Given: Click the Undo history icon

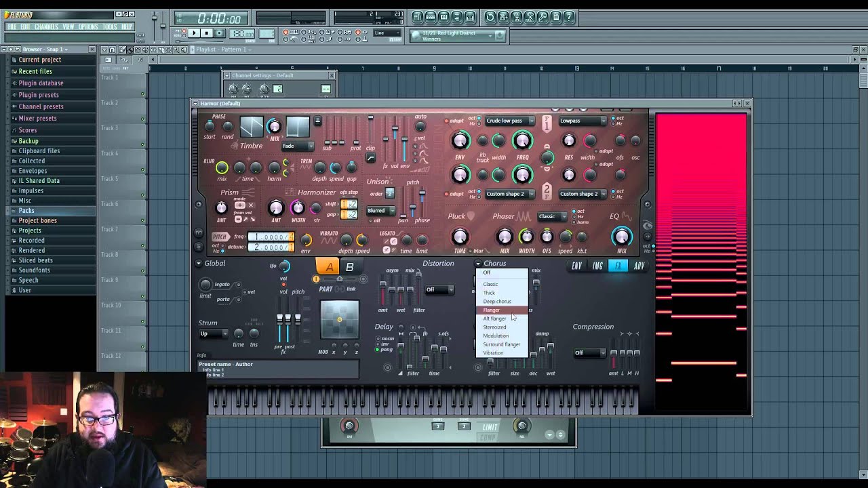Looking at the screenshot, I should (x=490, y=17).
